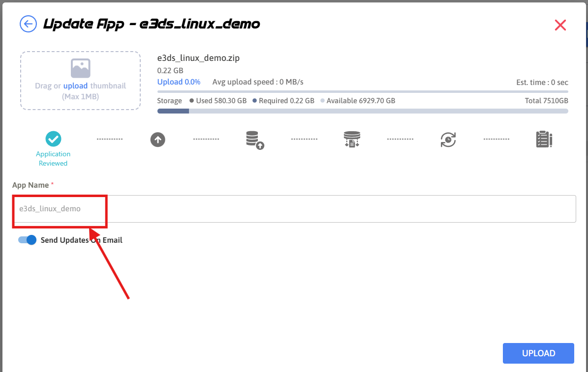
Task: Click the storage usage bar
Action: pos(362,111)
